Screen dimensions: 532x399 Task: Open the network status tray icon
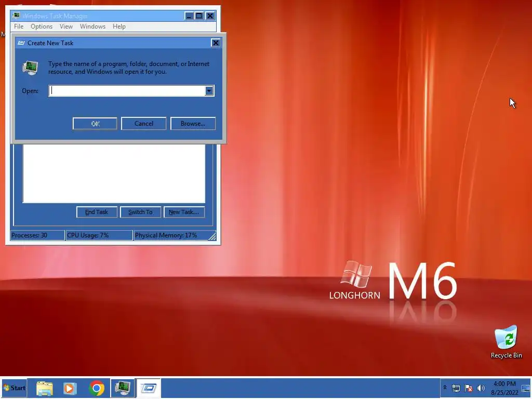(x=456, y=388)
